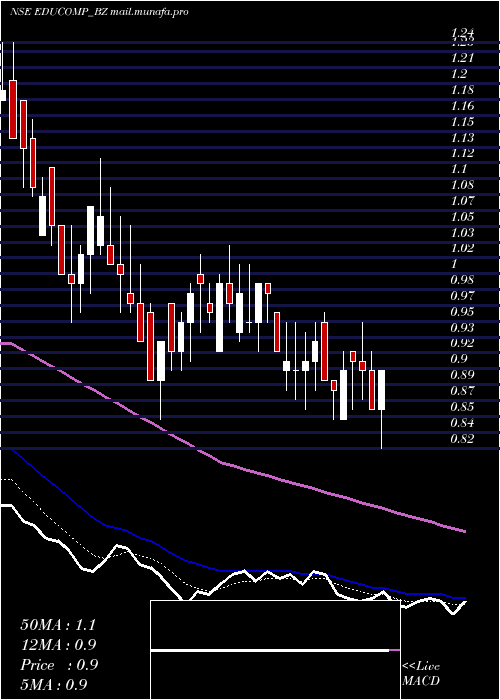Click the 1.2 price axis label

coord(459,74)
